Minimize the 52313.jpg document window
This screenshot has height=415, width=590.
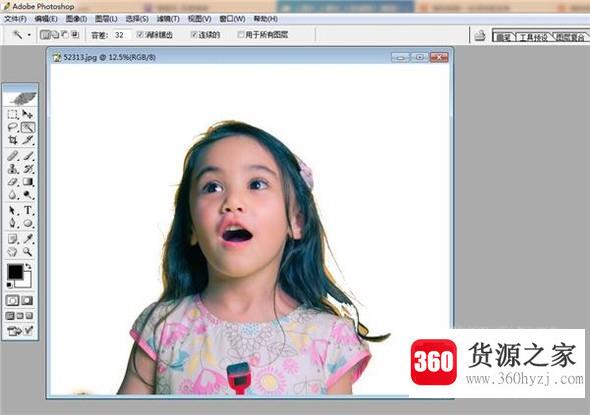click(401, 57)
